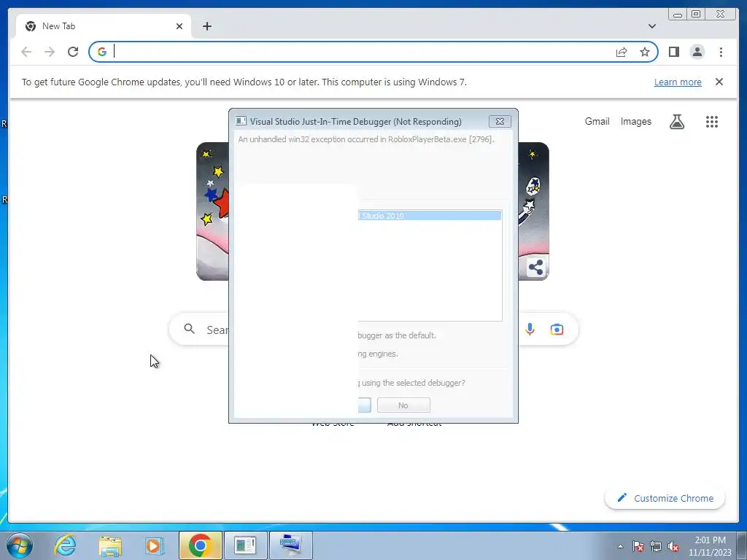Screen dimensions: 747x560
Task: Open the Images link
Action: click(635, 122)
